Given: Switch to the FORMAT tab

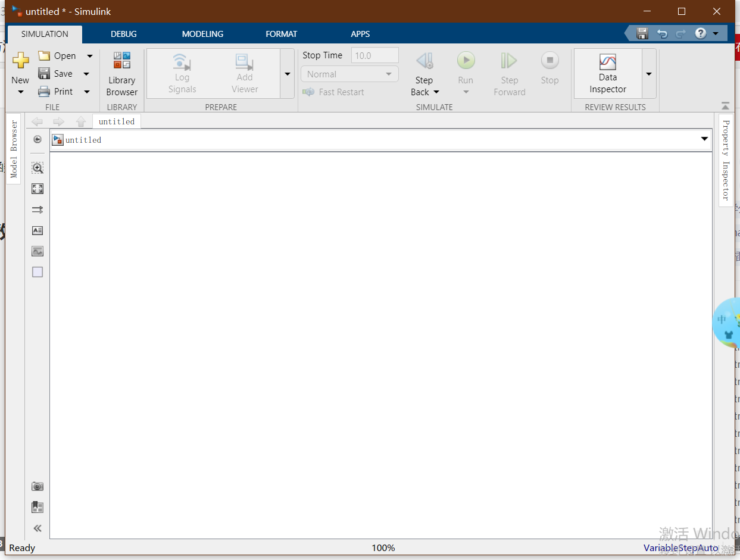Looking at the screenshot, I should (x=282, y=34).
